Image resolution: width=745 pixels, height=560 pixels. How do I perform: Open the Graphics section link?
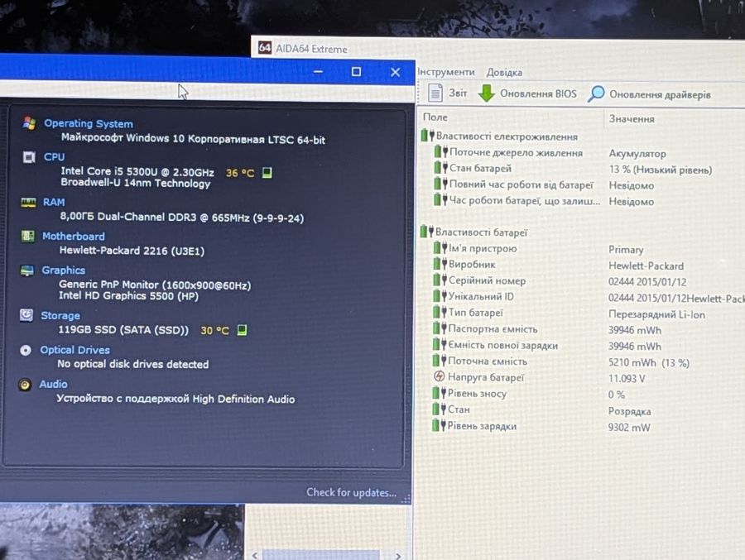pyautogui.click(x=63, y=270)
